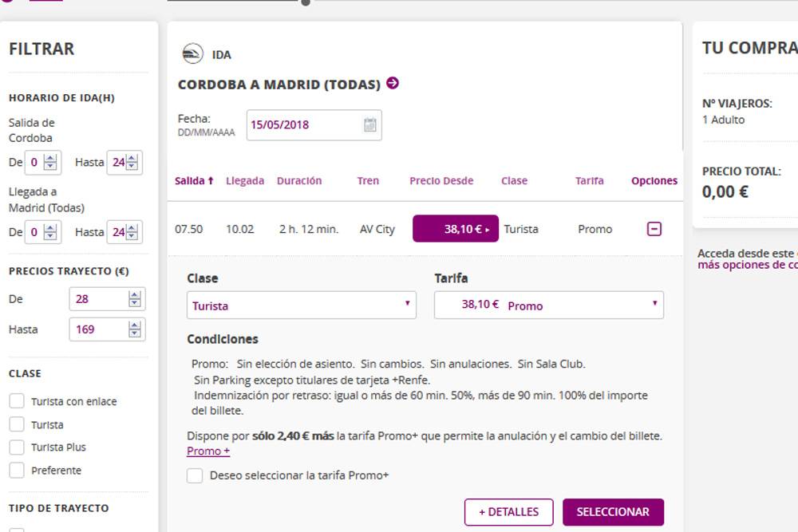Check the Turista con enlace class filter
The height and width of the screenshot is (532, 798).
(x=17, y=401)
